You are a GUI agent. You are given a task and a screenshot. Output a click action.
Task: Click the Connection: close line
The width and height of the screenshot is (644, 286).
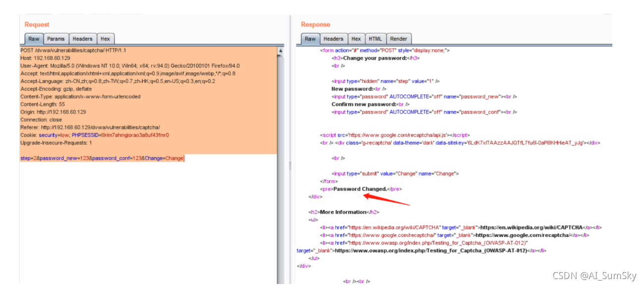[x=41, y=120]
